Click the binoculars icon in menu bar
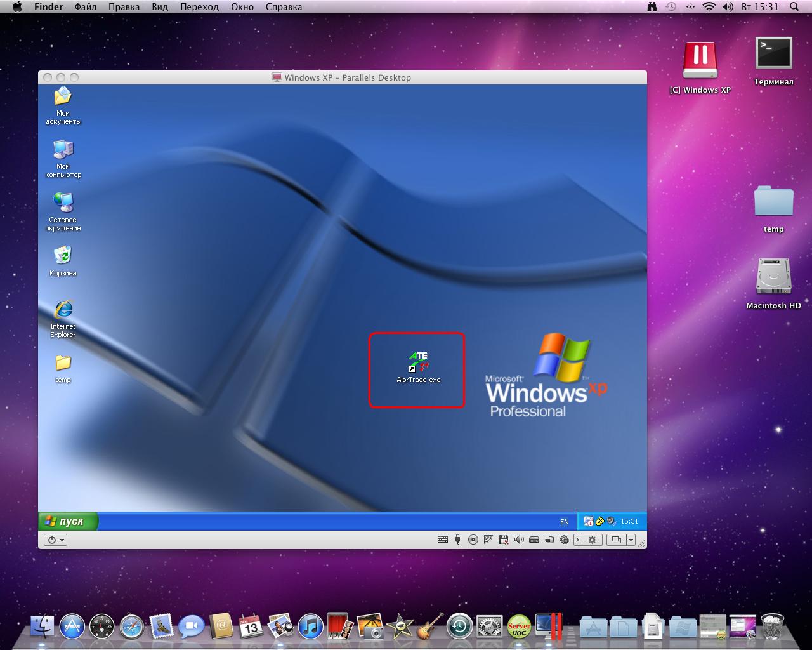Screen dimensions: 812x650 pos(652,7)
